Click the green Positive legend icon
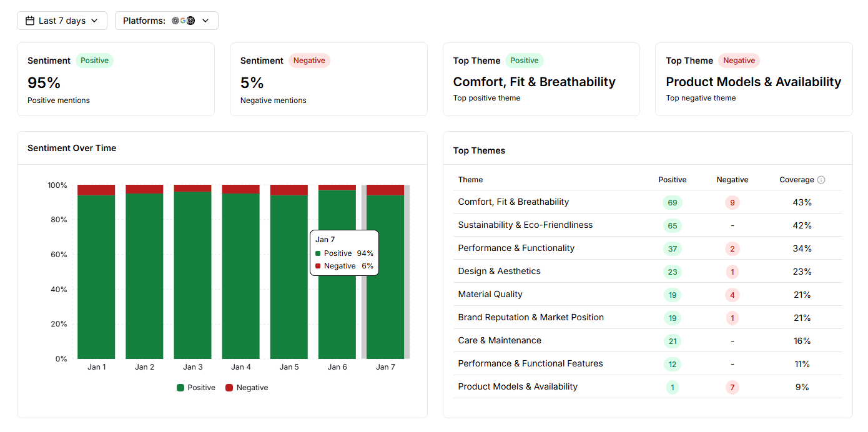The image size is (868, 432). tap(180, 387)
